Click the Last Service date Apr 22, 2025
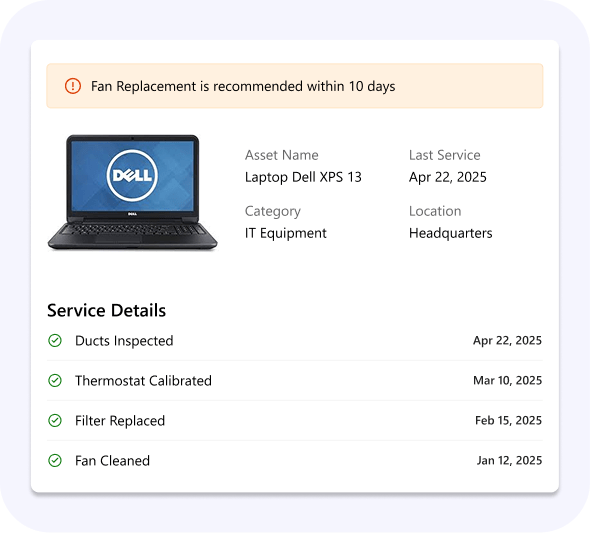590x533 pixels. point(448,177)
